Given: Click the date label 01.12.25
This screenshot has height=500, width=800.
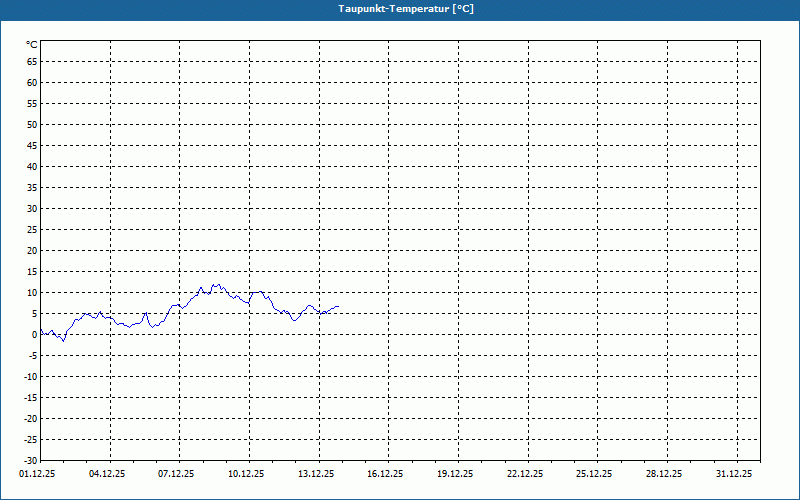Looking at the screenshot, I should pyautogui.click(x=37, y=474).
